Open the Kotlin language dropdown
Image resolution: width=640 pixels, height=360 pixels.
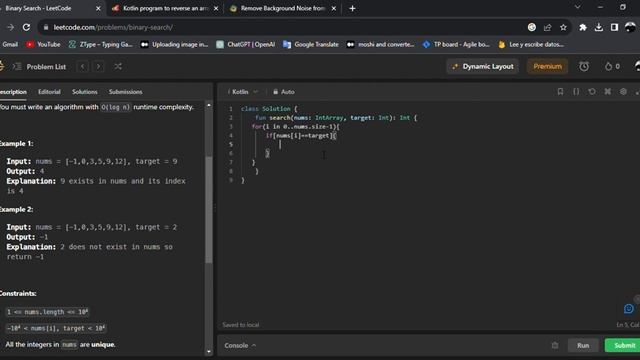pyautogui.click(x=243, y=92)
